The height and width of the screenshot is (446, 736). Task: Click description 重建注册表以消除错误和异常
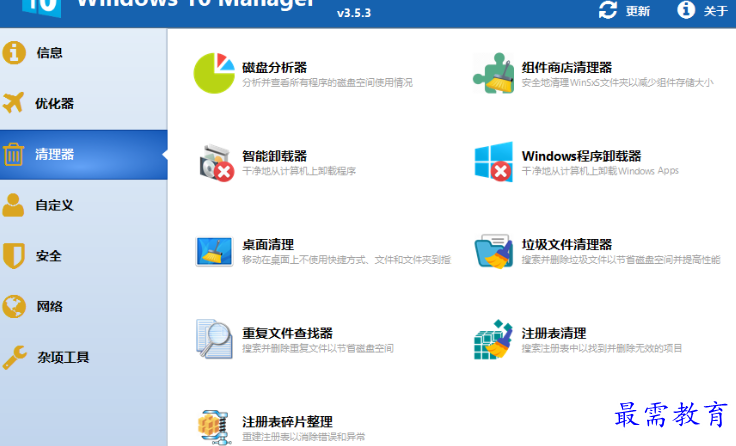tap(304, 437)
